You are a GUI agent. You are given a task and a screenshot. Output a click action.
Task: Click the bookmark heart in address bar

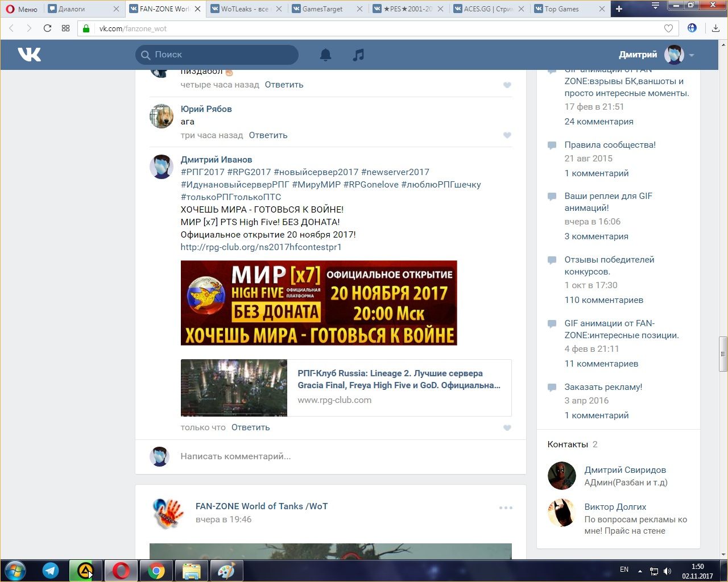click(668, 28)
